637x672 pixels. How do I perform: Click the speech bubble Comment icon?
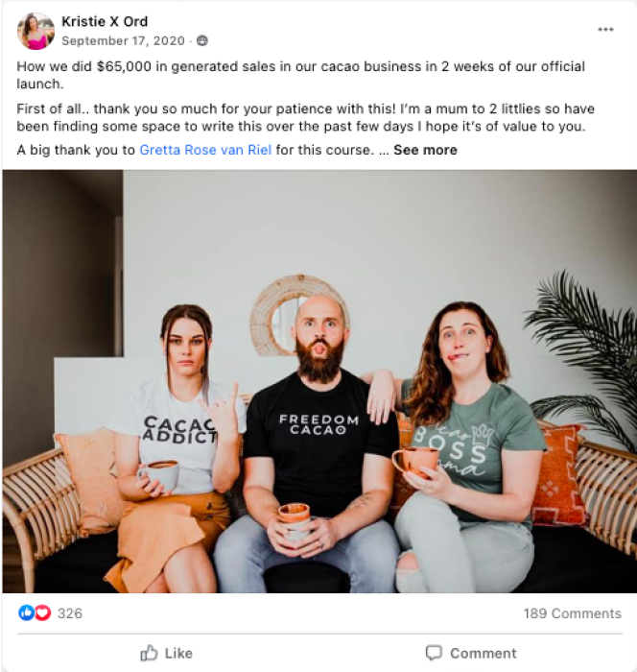coord(434,653)
